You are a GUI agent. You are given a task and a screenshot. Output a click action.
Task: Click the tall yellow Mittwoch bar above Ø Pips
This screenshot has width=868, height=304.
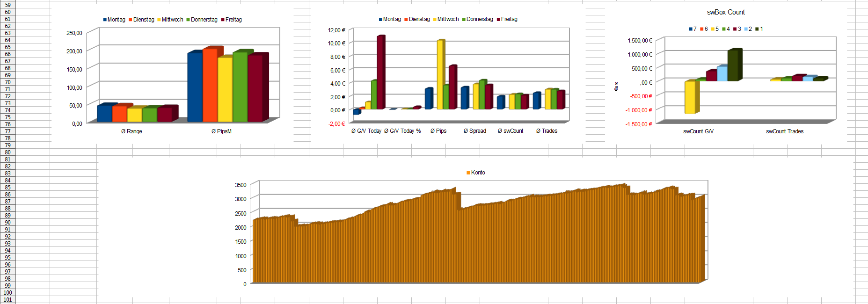pos(440,75)
